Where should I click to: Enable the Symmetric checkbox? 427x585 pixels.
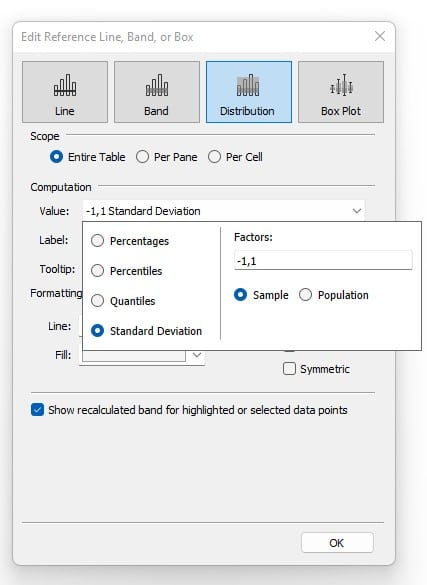[289, 369]
